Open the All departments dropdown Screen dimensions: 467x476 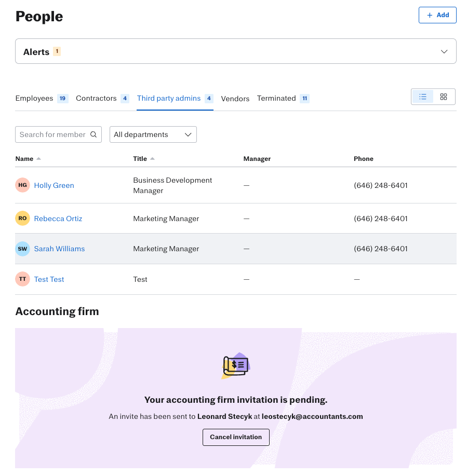153,134
